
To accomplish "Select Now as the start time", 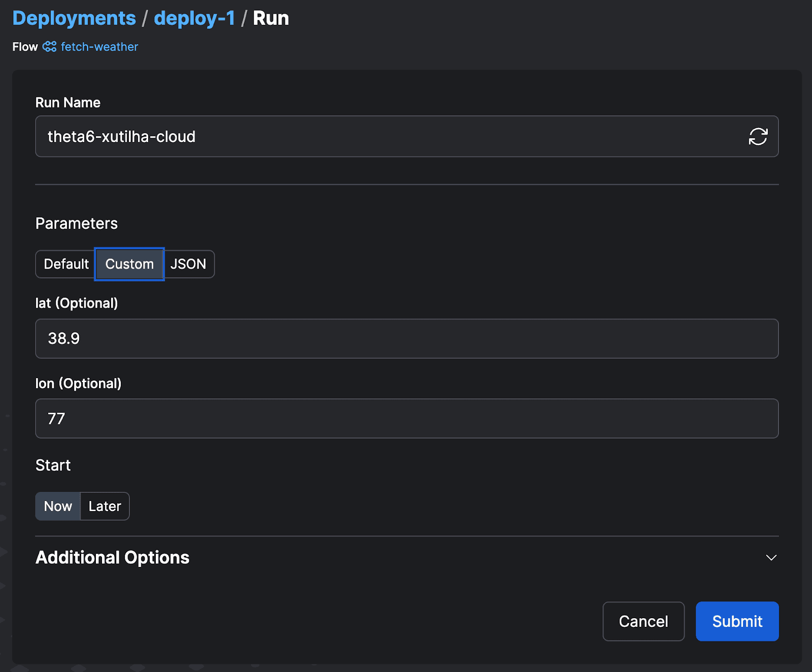I will click(58, 506).
